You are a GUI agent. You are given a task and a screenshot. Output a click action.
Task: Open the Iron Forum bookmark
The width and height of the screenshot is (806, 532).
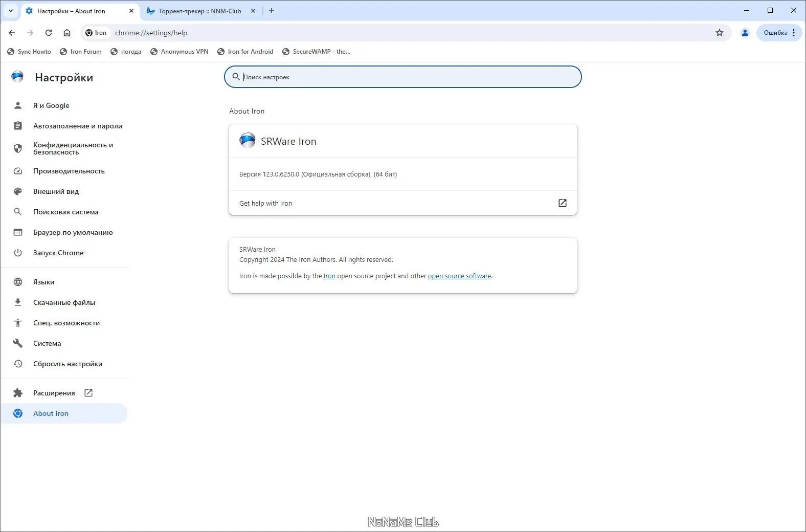point(81,52)
